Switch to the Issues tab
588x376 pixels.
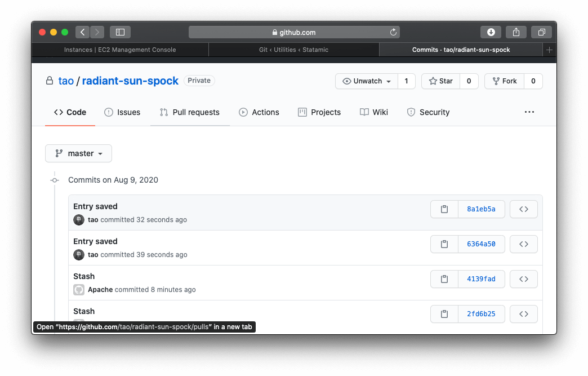pos(122,112)
